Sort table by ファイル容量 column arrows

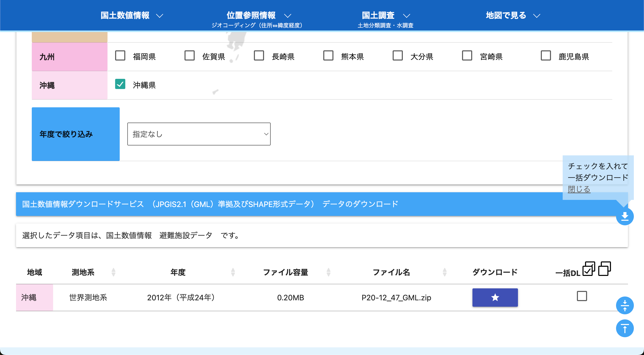(x=328, y=272)
